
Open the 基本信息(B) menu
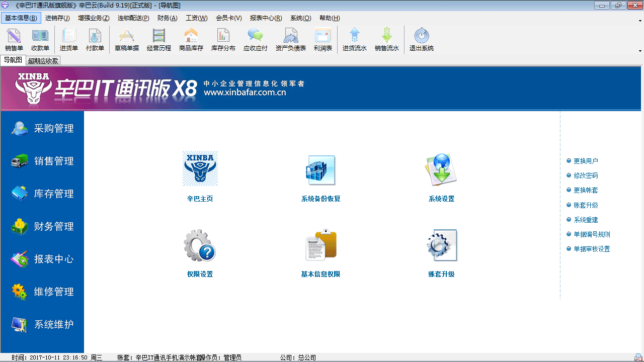click(21, 18)
